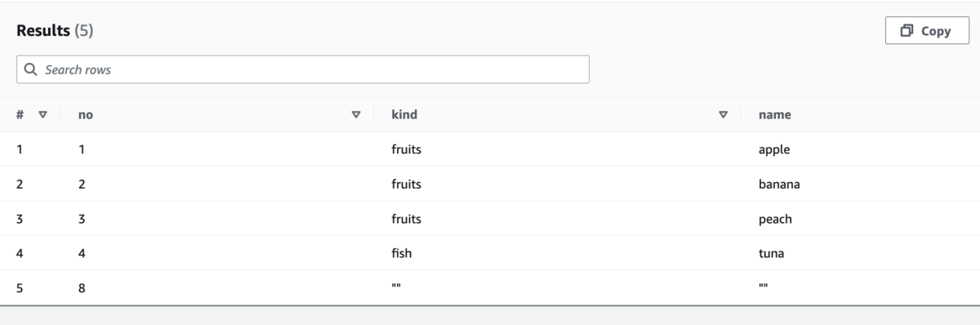This screenshot has width=980, height=325.
Task: Click the kind column header label
Action: click(404, 115)
